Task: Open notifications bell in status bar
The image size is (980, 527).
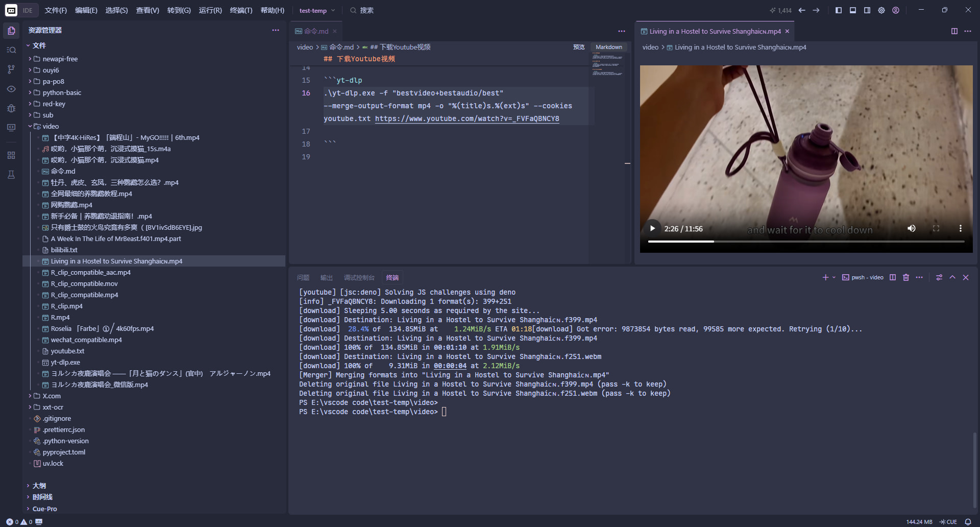Action: [x=968, y=522]
